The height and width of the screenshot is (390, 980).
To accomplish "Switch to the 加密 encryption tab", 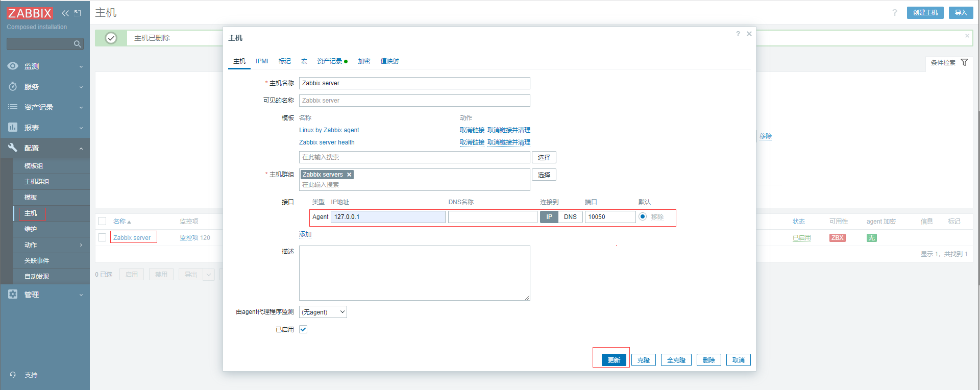I will pos(364,61).
